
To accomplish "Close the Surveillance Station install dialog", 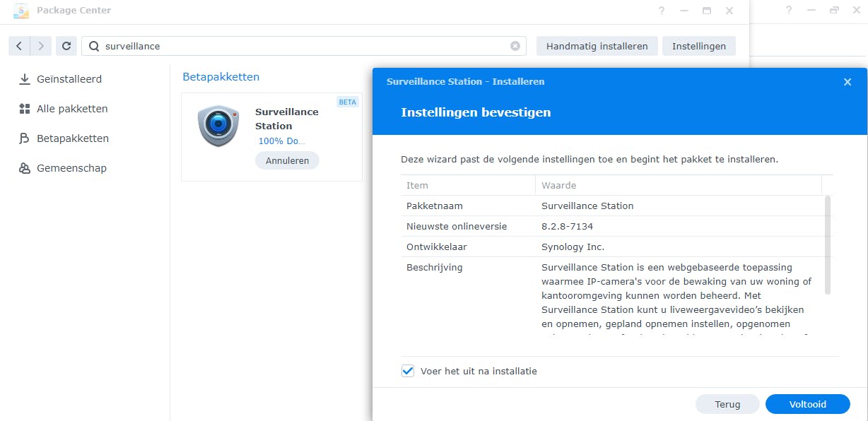I will click(x=848, y=82).
